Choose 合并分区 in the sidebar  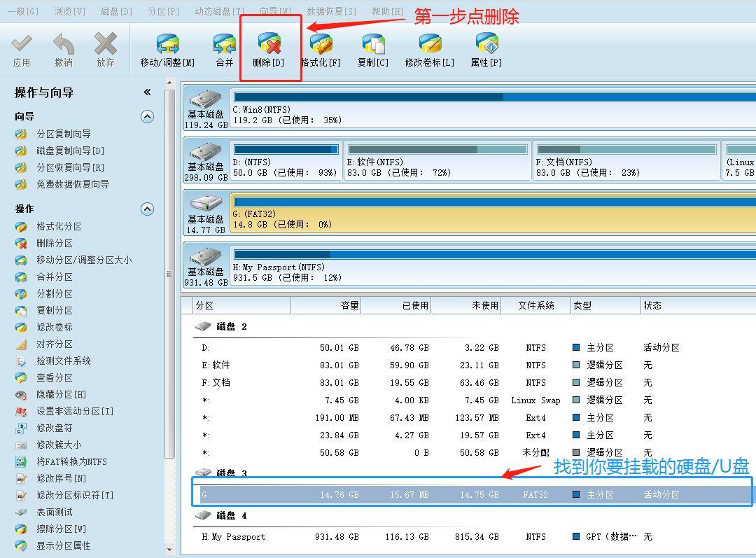coord(55,277)
